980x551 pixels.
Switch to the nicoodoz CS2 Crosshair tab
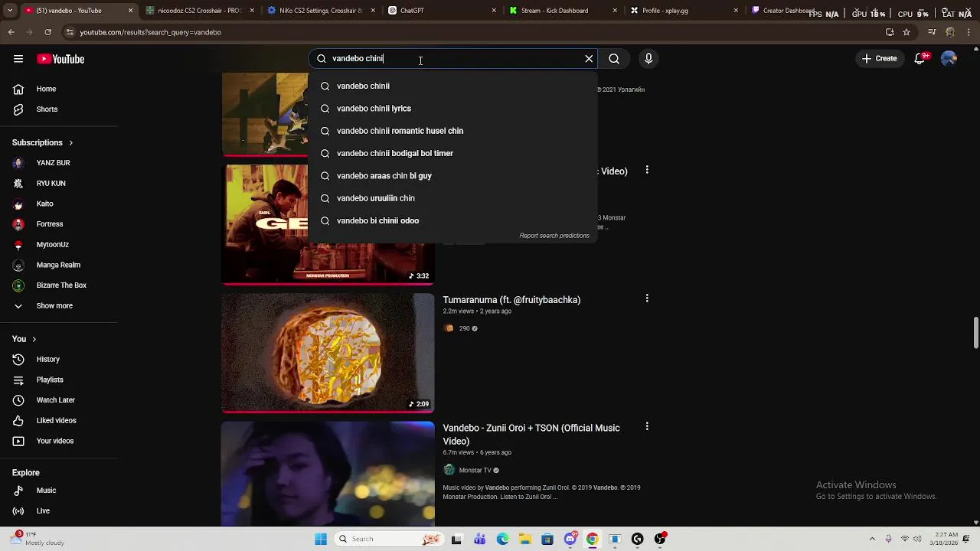click(x=199, y=11)
